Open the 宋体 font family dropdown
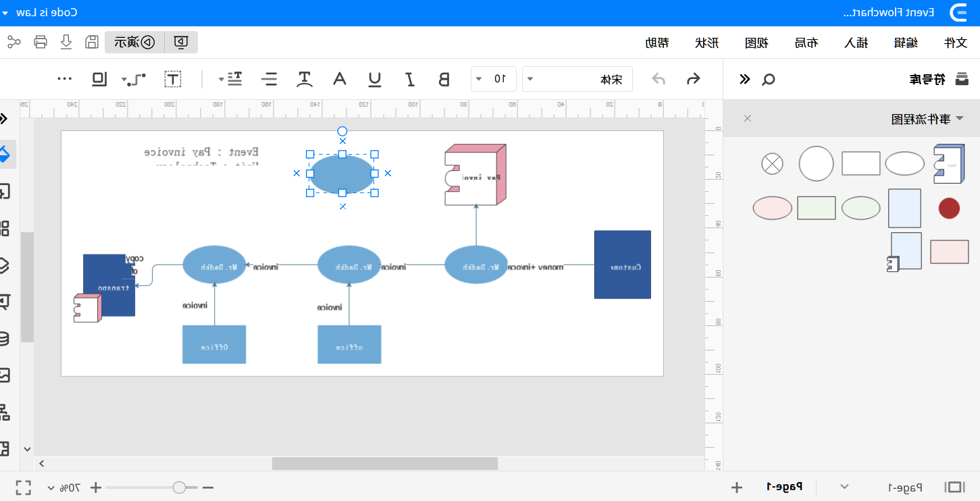 pyautogui.click(x=577, y=79)
